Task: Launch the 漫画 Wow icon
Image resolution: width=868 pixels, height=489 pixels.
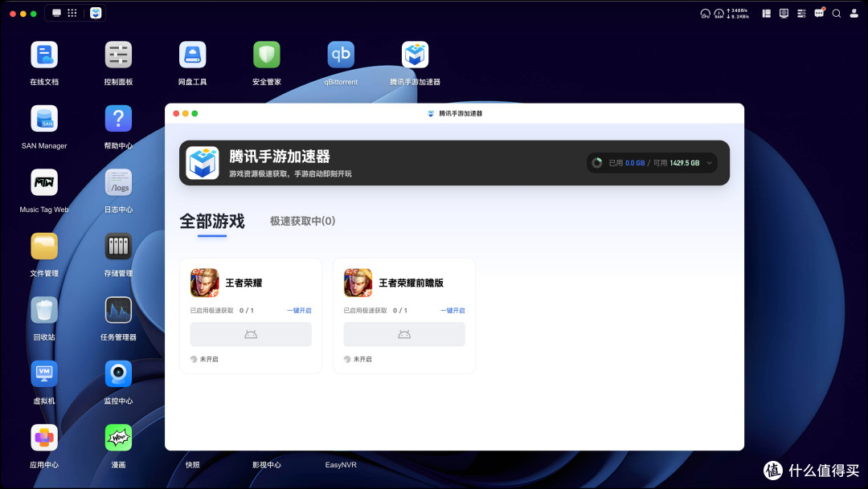Action: (118, 438)
